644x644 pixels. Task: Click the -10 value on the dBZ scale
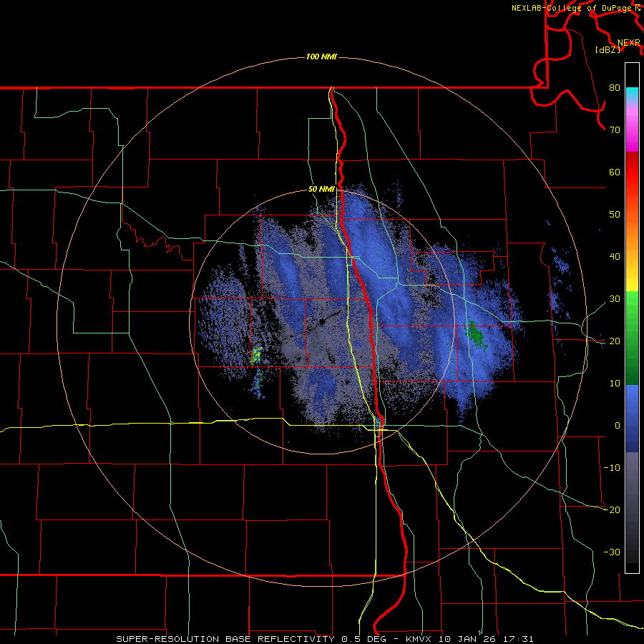coord(612,468)
